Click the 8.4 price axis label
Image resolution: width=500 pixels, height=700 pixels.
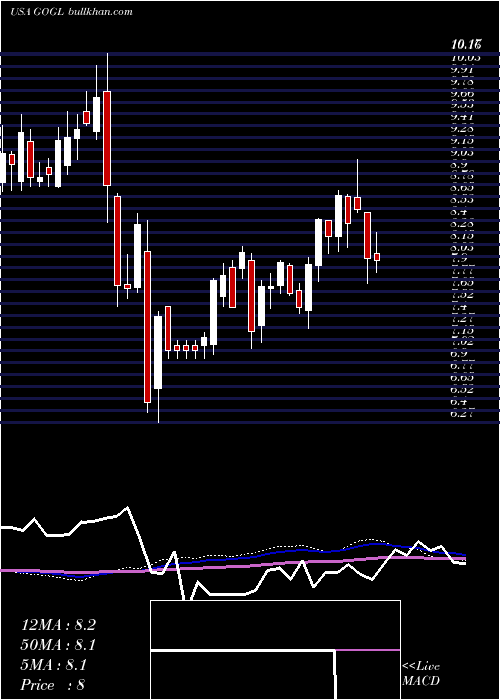tap(458, 211)
